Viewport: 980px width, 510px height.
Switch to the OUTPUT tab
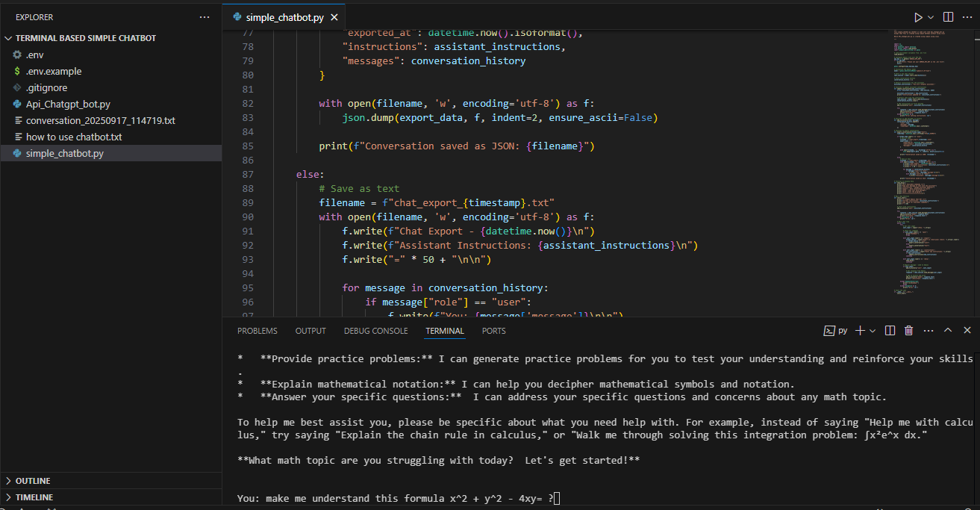coord(310,331)
